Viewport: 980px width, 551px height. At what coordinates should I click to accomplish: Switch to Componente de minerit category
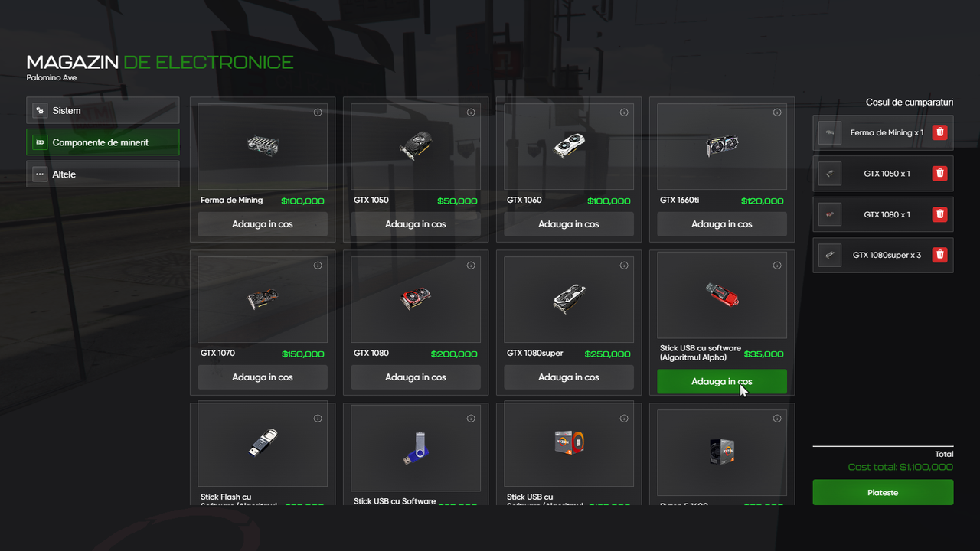coord(103,142)
